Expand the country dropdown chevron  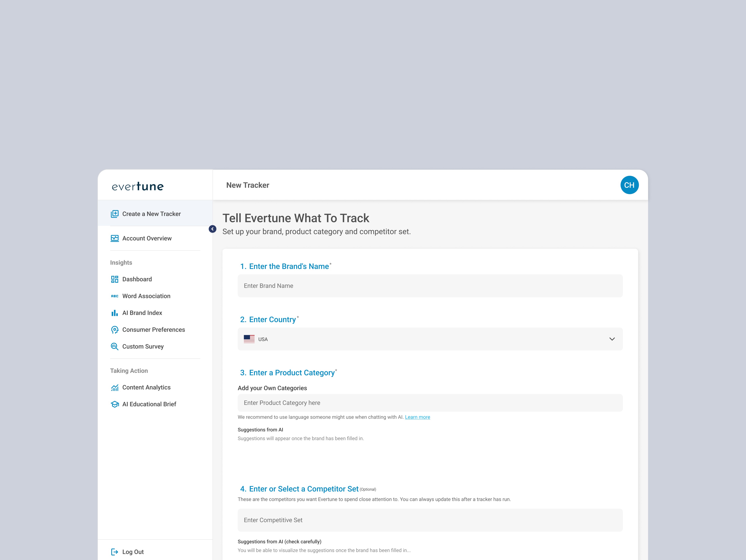(612, 339)
